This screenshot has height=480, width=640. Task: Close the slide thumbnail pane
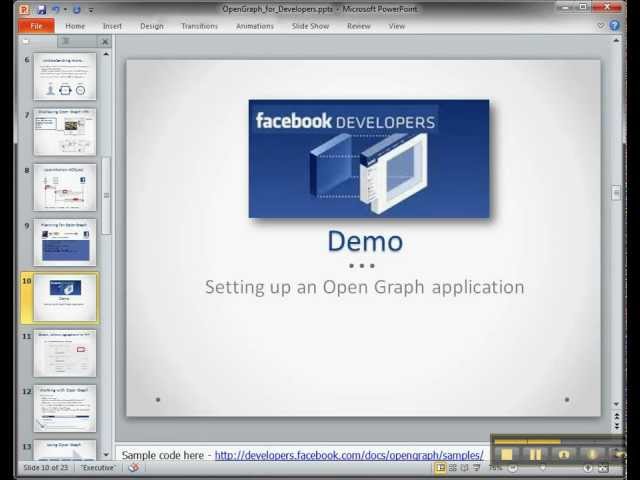[105, 42]
